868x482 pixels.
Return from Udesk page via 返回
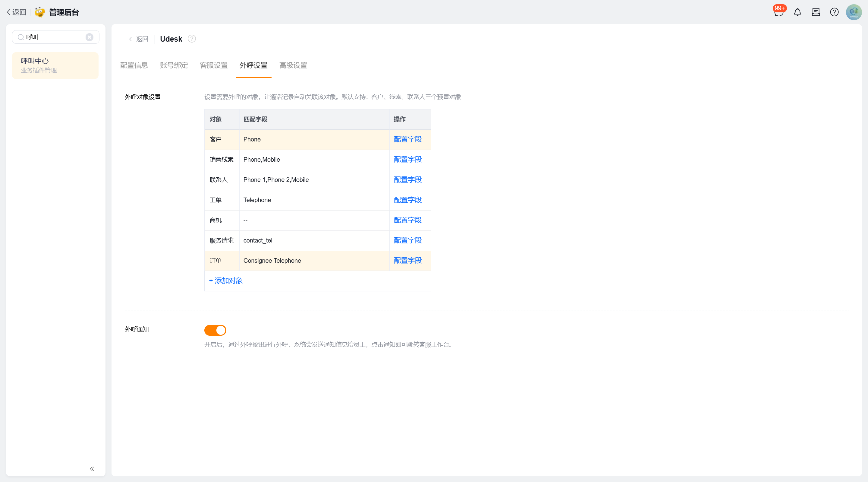pos(139,39)
